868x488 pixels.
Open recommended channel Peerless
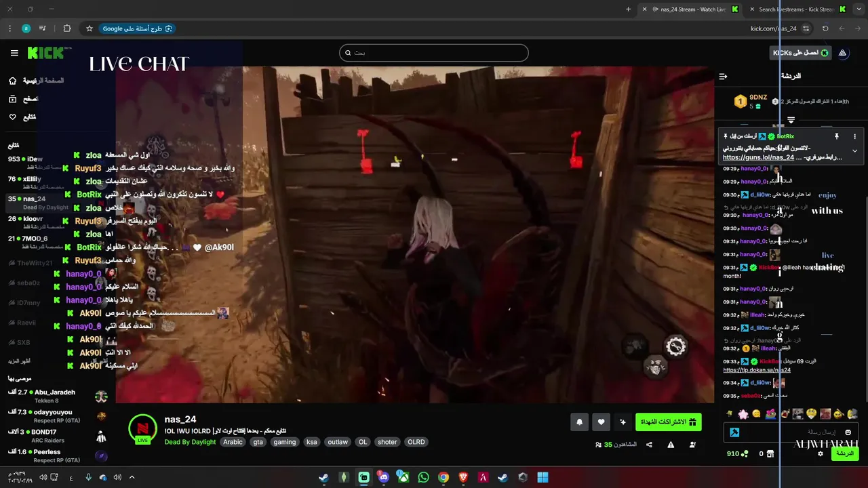(58, 455)
